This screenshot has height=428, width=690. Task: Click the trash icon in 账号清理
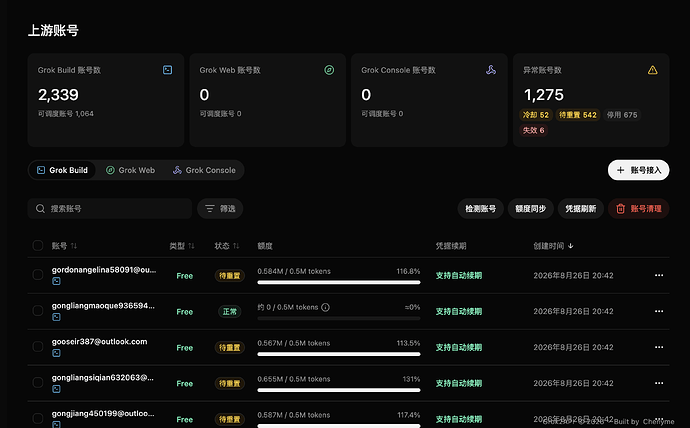tap(620, 209)
